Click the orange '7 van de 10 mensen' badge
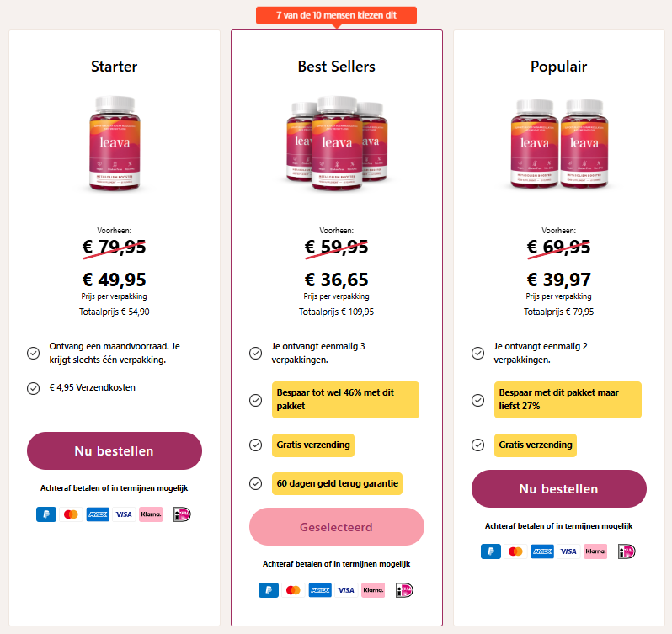Image resolution: width=672 pixels, height=634 pixels. click(336, 15)
